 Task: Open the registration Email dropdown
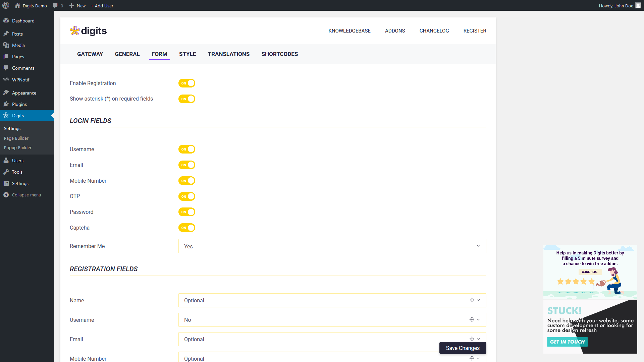(332, 339)
